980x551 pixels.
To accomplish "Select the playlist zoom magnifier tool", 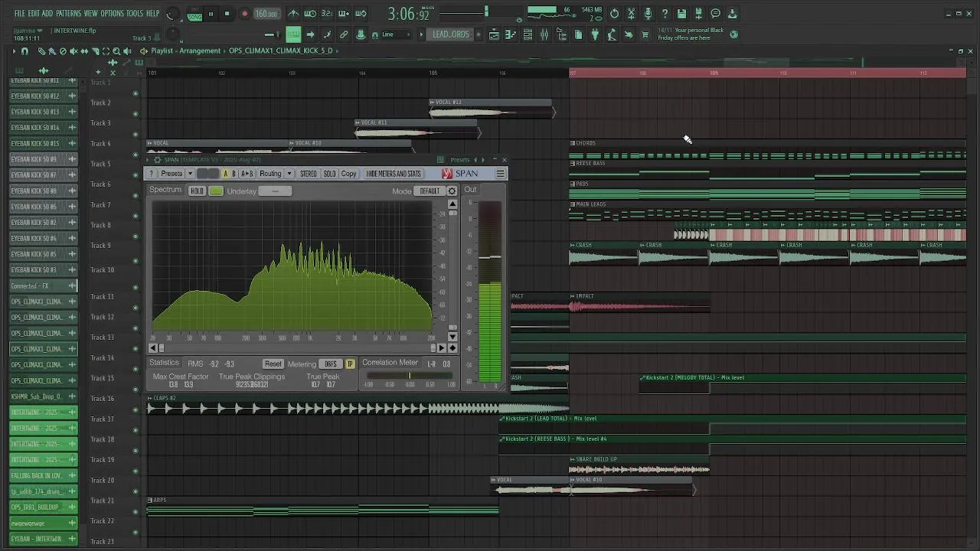I will tap(116, 51).
